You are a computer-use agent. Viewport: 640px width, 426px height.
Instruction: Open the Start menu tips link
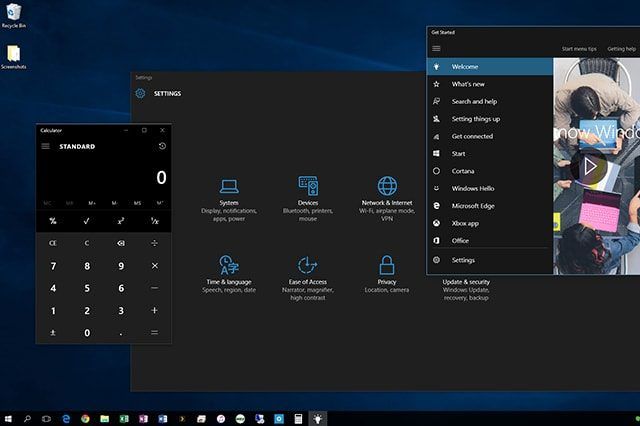(579, 48)
